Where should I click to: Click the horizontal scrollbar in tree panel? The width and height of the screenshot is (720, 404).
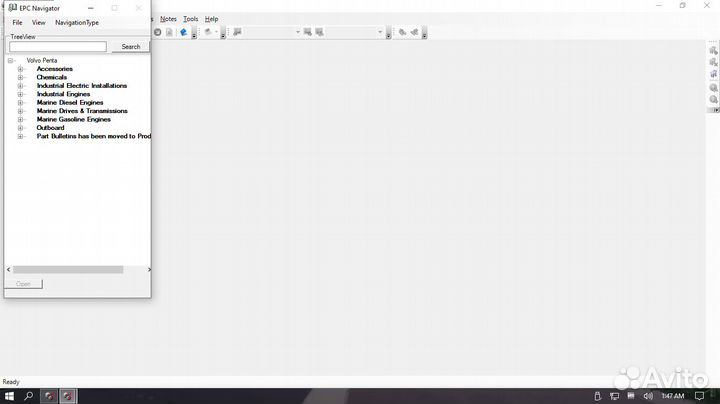(68, 270)
